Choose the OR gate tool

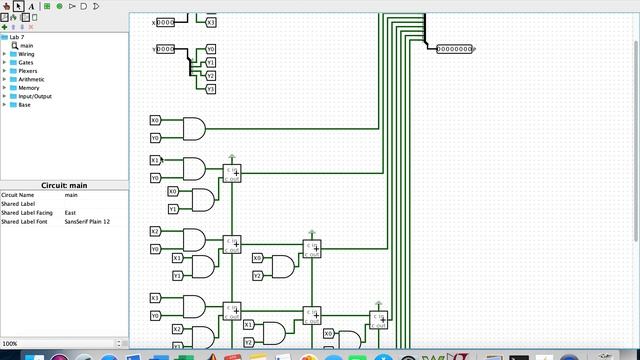(x=96, y=6)
